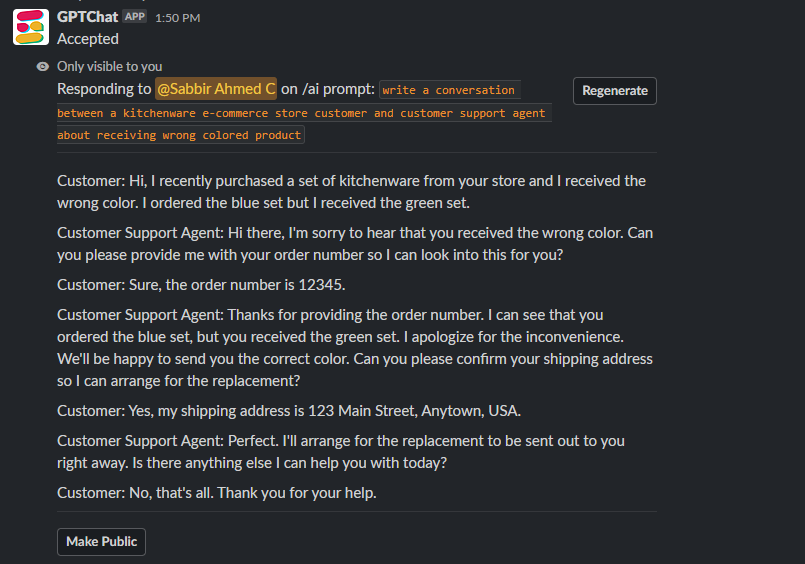Screen dimensions: 805x564
Task: Open the GPTChat sender name
Action: click(x=87, y=17)
